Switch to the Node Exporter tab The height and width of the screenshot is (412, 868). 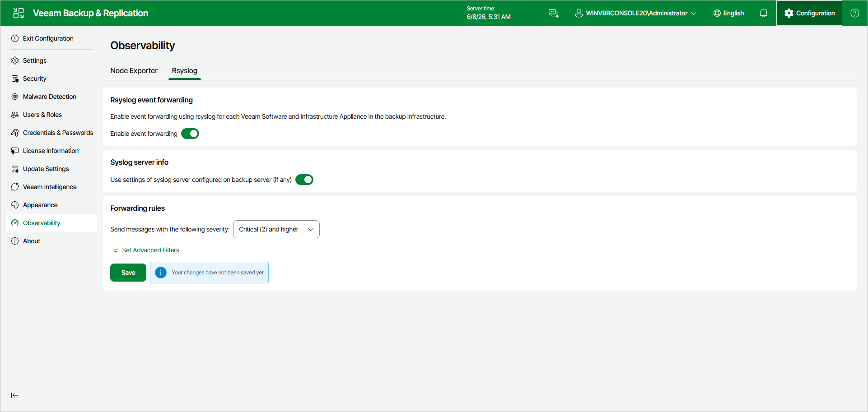134,71
